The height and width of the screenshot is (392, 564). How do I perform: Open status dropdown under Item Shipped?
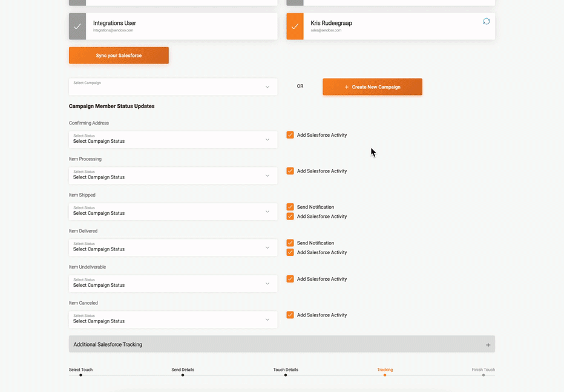click(173, 211)
